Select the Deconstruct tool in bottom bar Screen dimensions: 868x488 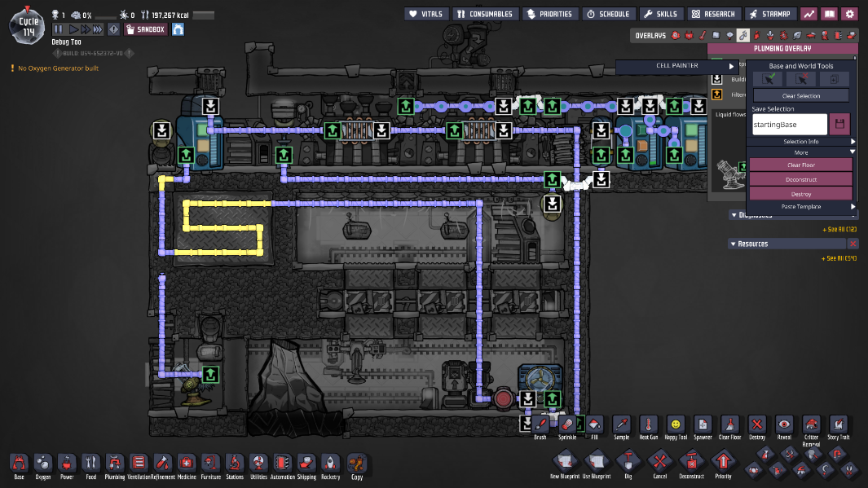(x=691, y=462)
